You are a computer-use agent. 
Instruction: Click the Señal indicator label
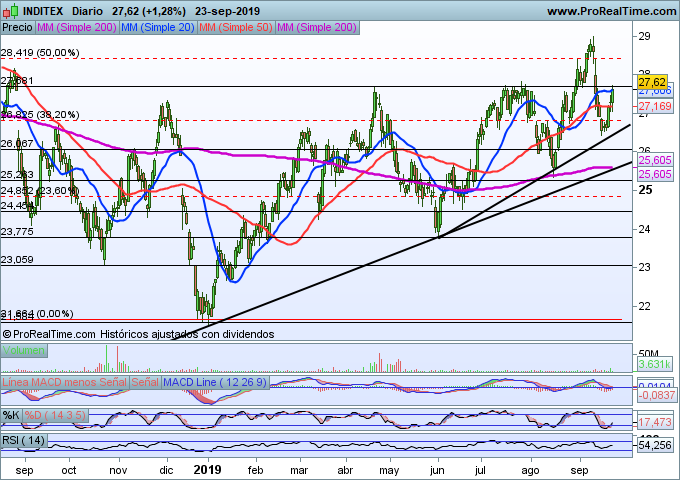(x=145, y=382)
